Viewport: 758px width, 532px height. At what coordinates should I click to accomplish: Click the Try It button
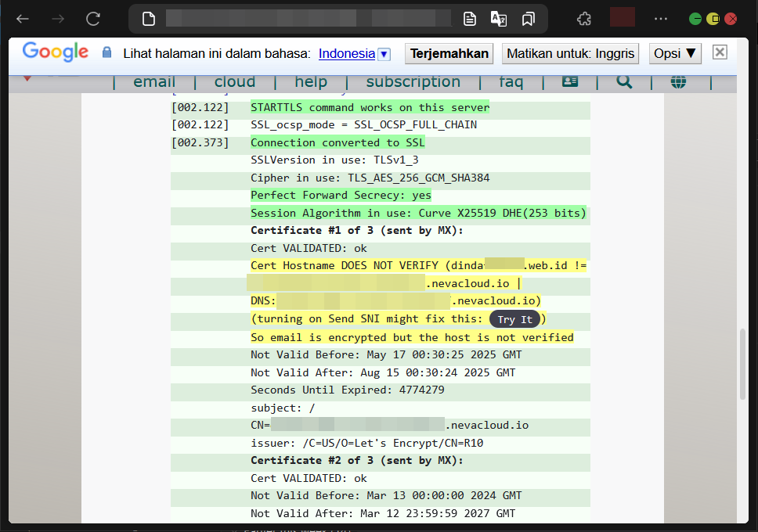[514, 319]
